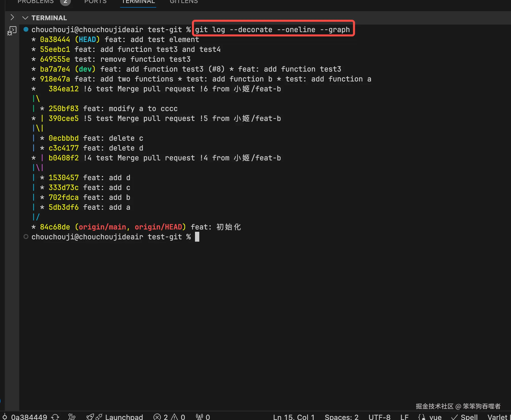Click the warnings triangle icon in status bar
511x420 pixels.
[174, 417]
